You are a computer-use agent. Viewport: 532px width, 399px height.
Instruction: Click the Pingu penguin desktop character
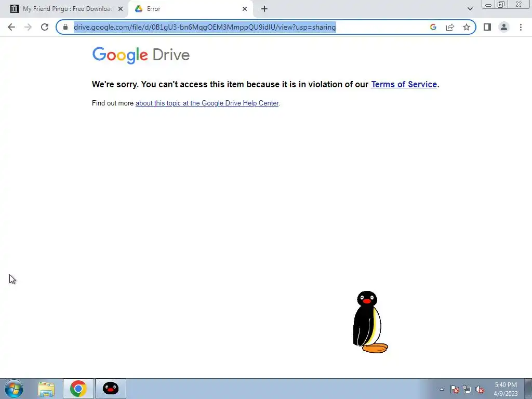pyautogui.click(x=370, y=322)
